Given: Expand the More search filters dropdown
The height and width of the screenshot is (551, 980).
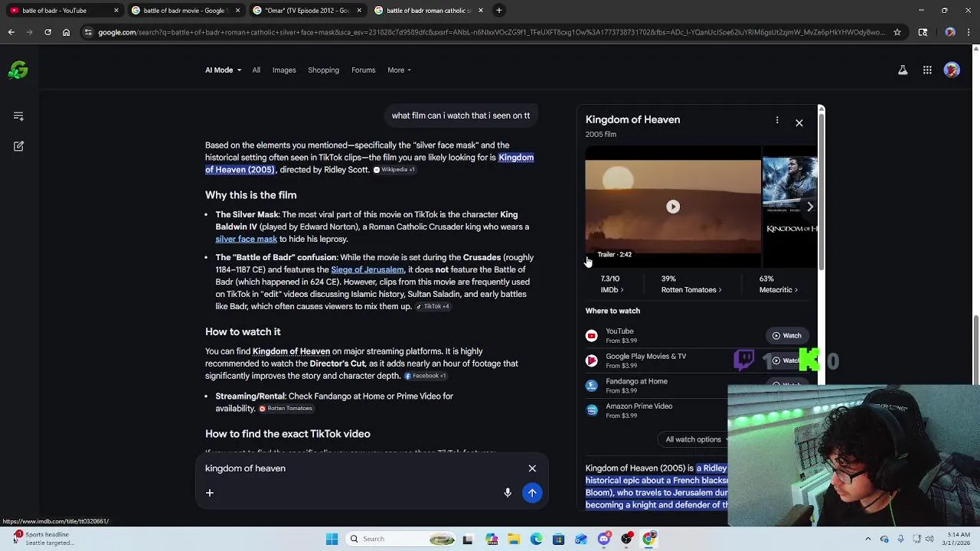Looking at the screenshot, I should [x=399, y=70].
